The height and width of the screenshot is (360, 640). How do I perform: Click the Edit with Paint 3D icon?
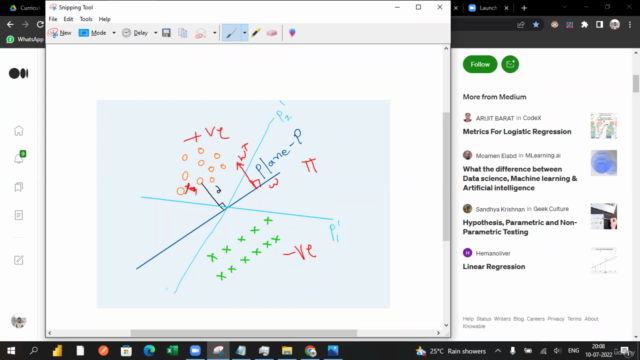point(292,33)
